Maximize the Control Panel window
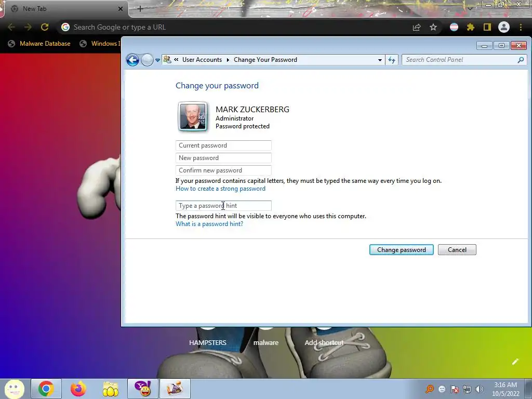Viewport: 532px width, 399px height. tap(501, 46)
